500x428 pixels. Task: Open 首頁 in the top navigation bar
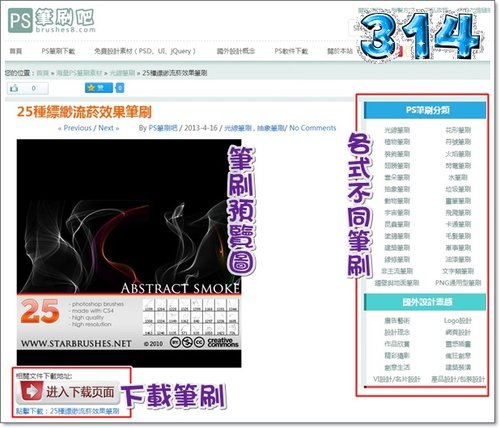click(16, 51)
